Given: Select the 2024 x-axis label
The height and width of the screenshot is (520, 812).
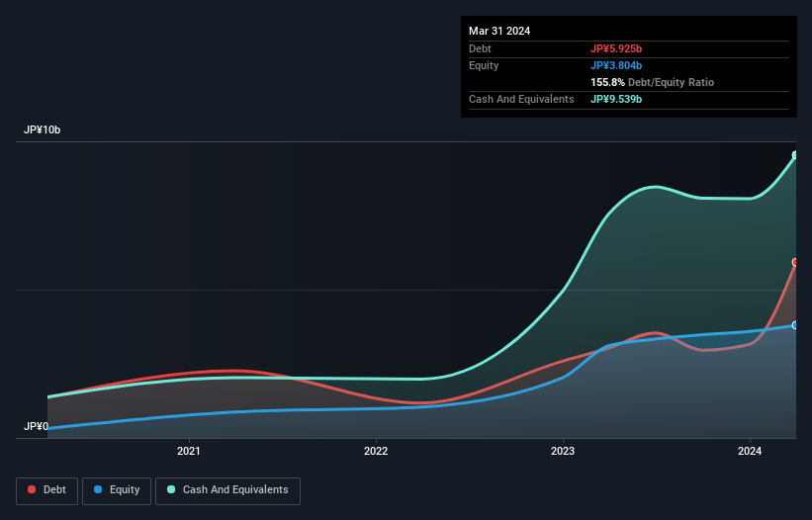Looking at the screenshot, I should click(x=750, y=451).
